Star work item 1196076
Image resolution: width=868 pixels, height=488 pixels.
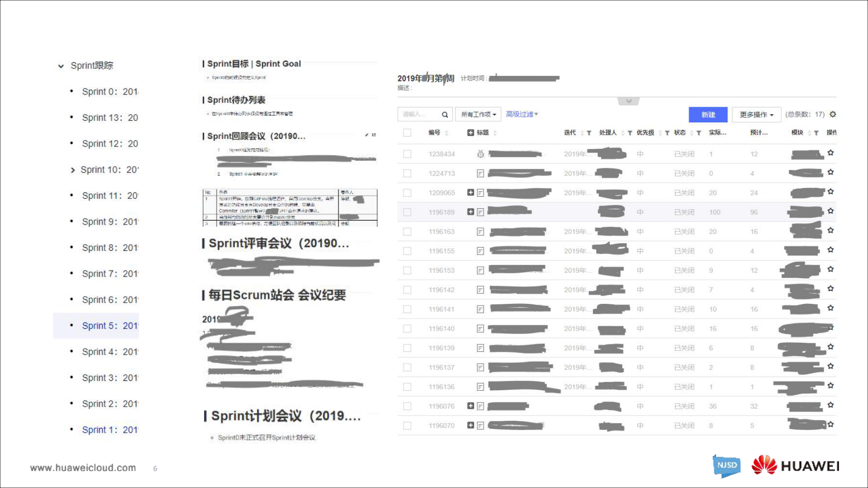pos(830,405)
